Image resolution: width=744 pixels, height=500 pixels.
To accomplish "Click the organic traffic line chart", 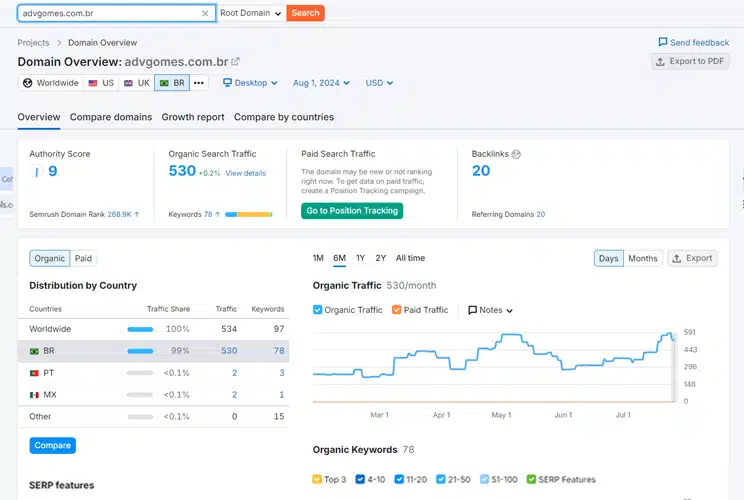I will coord(493,365).
